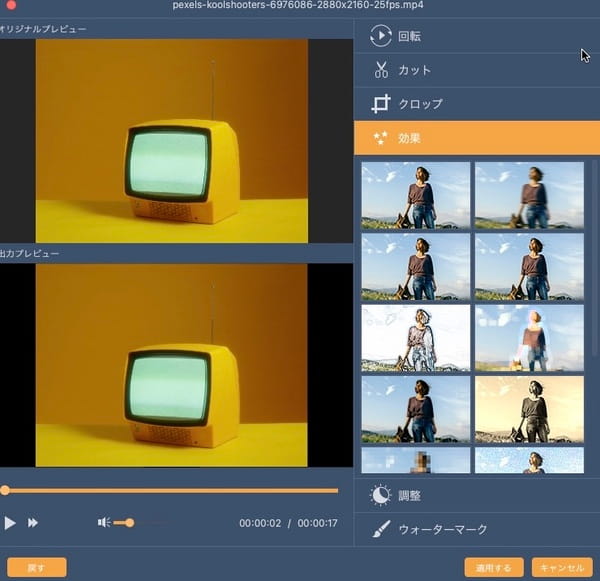Click the rotate circular arrow icon
The image size is (600, 581).
pyautogui.click(x=380, y=36)
